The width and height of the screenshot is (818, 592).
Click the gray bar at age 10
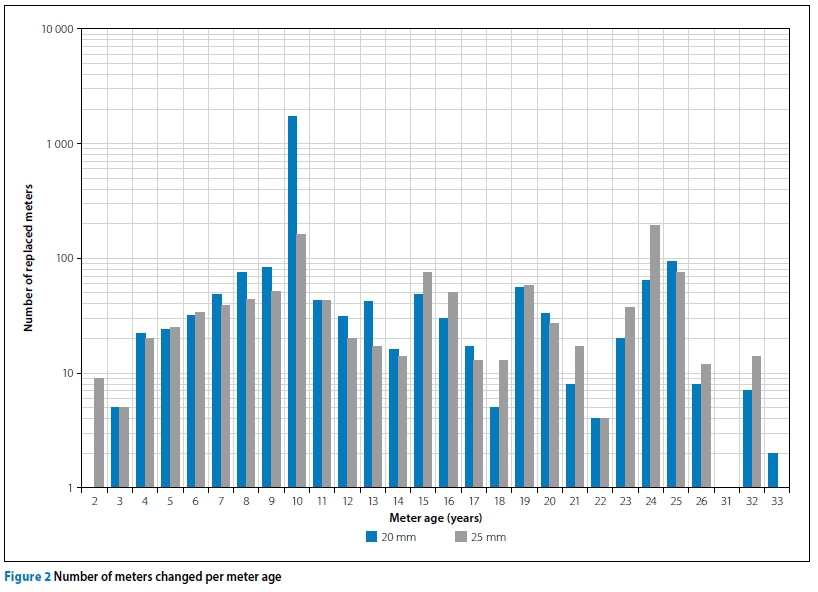[301, 361]
